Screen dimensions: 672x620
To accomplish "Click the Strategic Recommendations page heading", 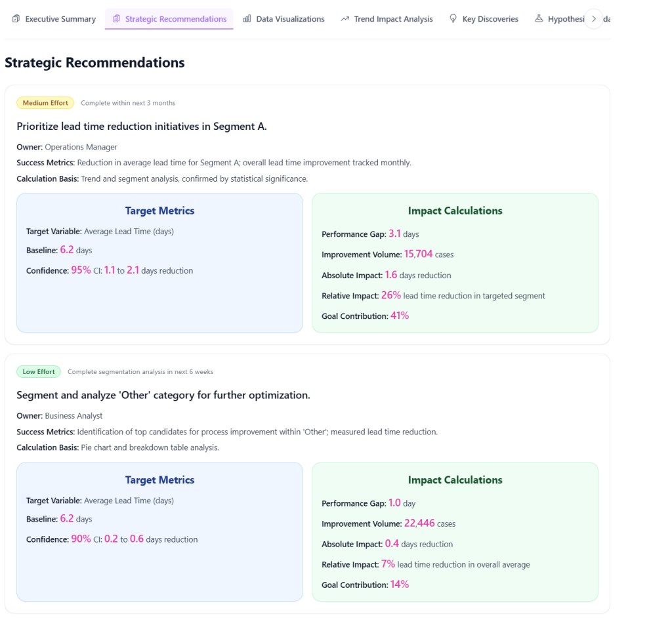I will [x=94, y=62].
